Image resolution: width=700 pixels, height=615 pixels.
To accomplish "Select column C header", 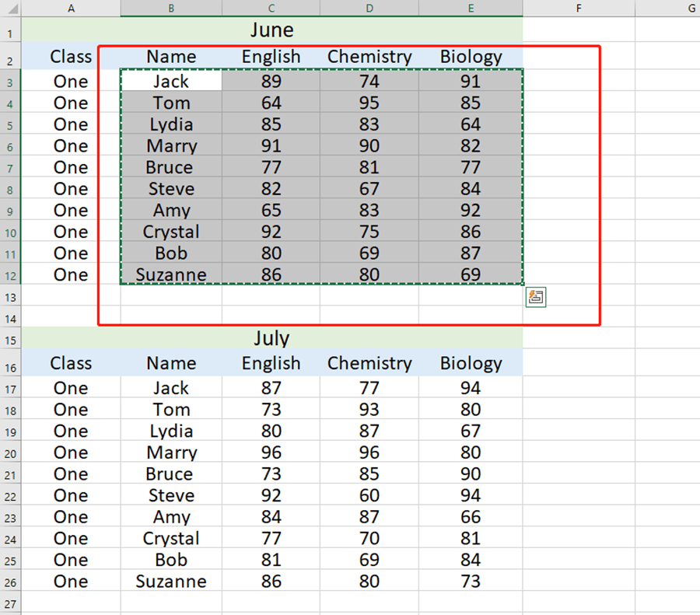I will point(271,8).
